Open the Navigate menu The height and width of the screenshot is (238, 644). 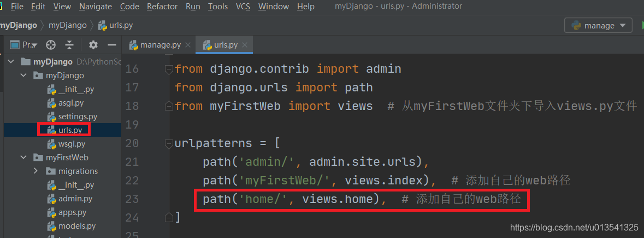click(95, 7)
